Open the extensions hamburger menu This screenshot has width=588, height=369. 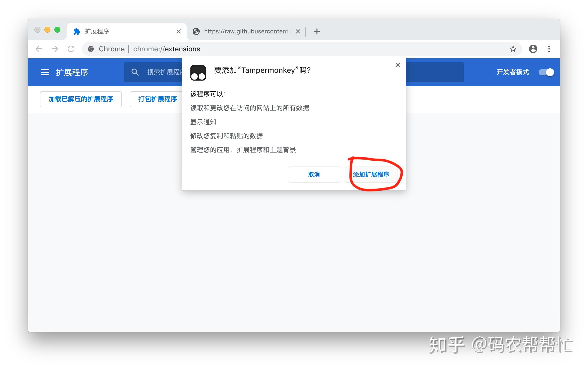(x=45, y=72)
